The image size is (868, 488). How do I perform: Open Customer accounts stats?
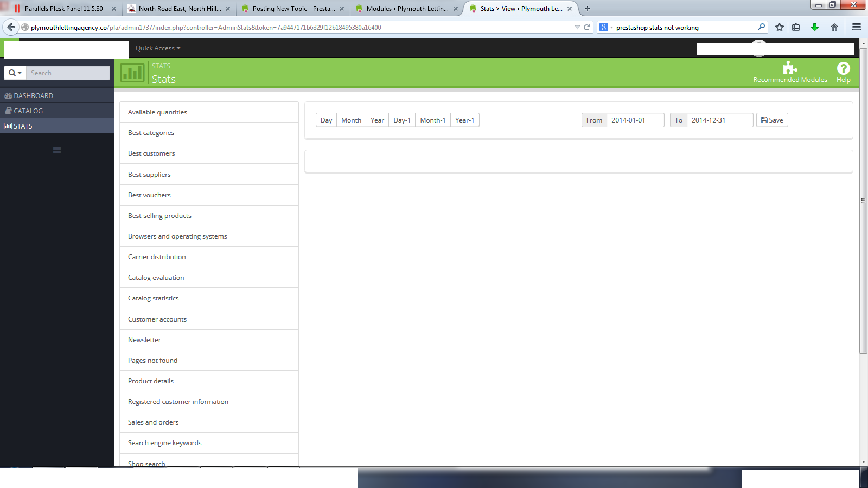tap(209, 319)
